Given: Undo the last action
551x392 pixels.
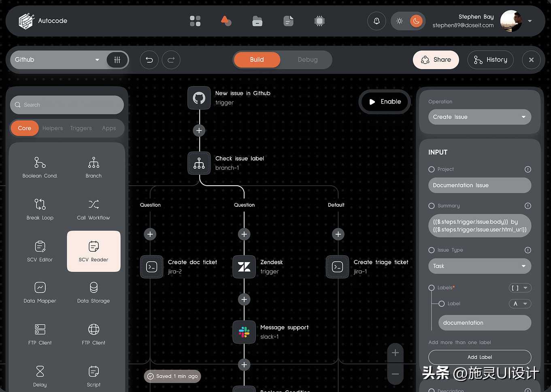Looking at the screenshot, I should pos(149,60).
